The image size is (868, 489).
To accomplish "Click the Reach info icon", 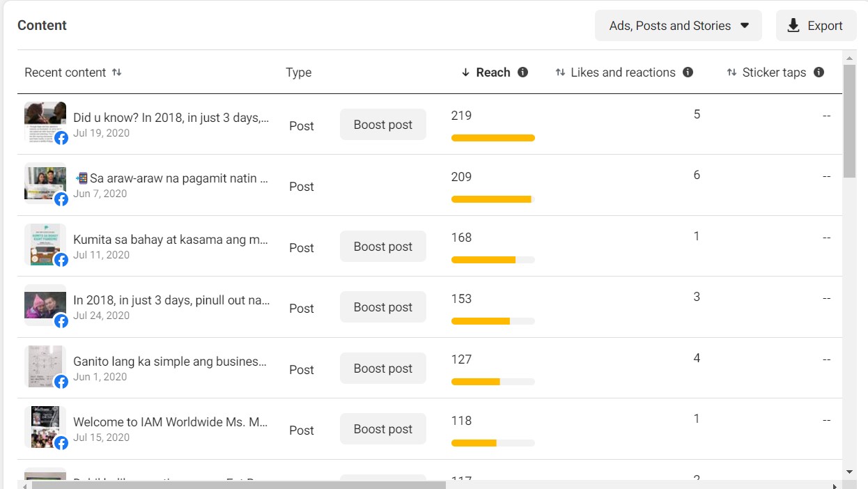I will click(523, 72).
